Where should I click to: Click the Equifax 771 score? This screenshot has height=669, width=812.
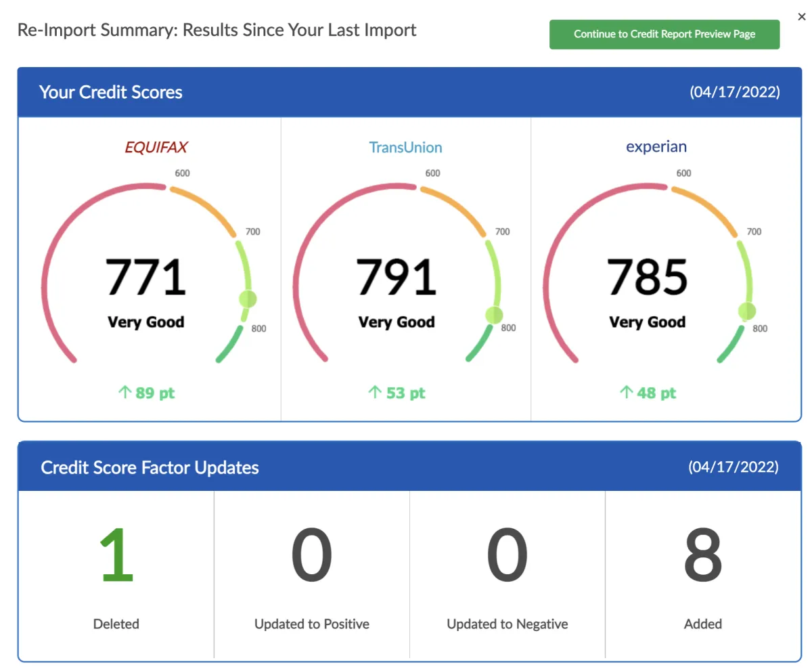tap(145, 277)
